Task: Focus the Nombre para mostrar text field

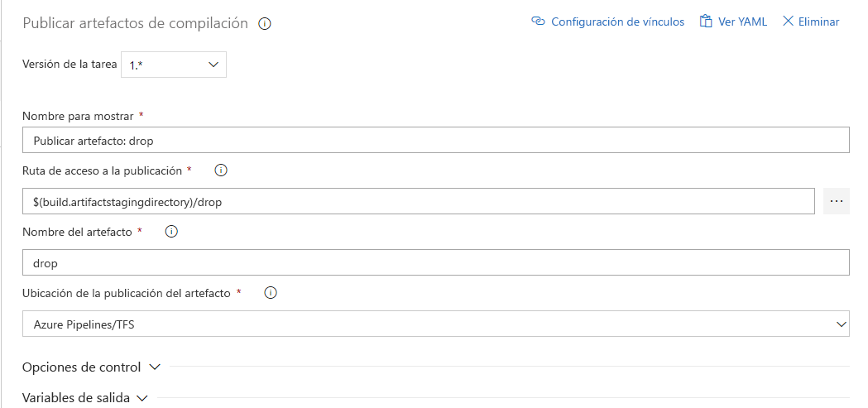Action: 435,141
